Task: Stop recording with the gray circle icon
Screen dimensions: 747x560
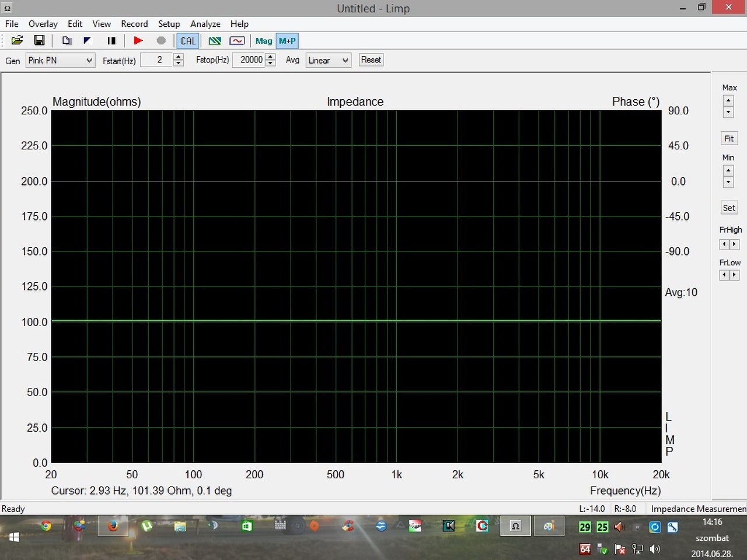Action: coord(161,40)
